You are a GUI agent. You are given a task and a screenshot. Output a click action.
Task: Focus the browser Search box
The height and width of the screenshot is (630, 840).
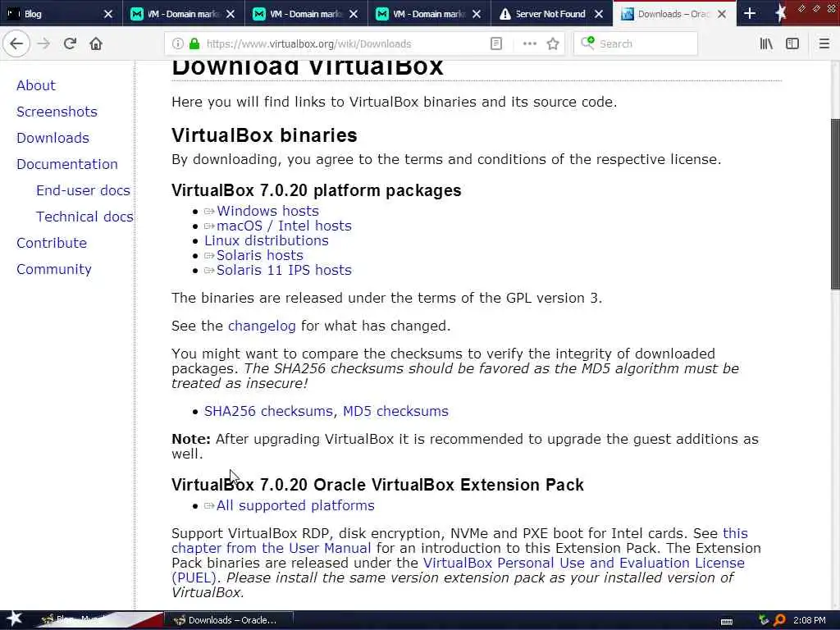[636, 44]
